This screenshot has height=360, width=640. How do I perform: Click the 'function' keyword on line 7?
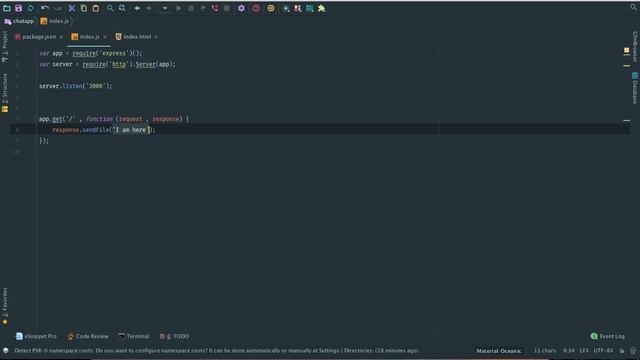point(99,119)
